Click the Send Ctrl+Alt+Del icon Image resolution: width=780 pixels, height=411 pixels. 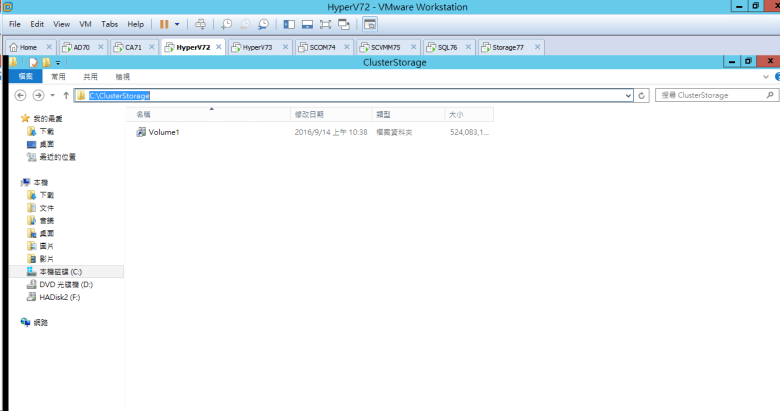[x=201, y=23]
